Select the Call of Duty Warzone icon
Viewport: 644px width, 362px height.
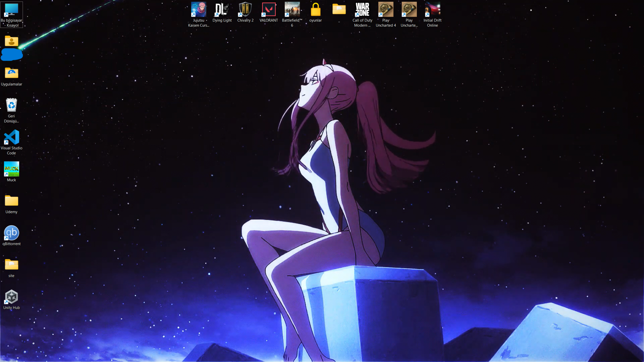pos(362,10)
